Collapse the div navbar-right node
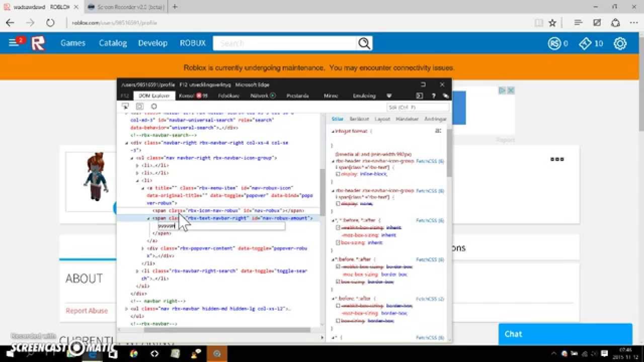The image size is (644, 362). pyautogui.click(x=126, y=143)
